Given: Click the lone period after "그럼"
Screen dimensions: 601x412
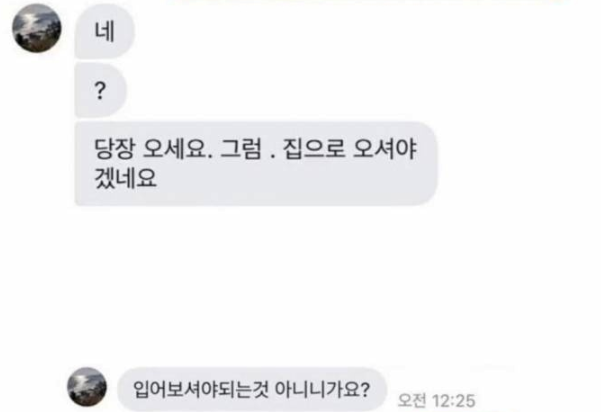Looking at the screenshot, I should pos(273,156).
